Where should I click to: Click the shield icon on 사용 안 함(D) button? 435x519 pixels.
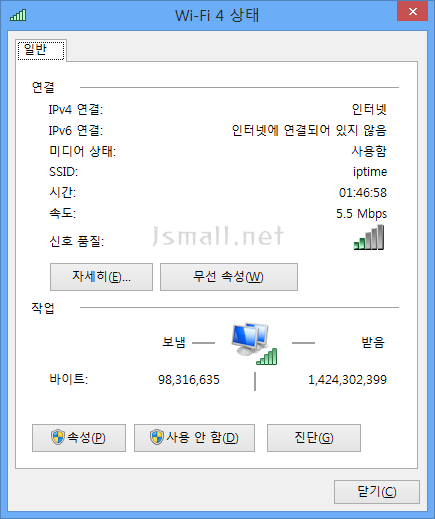click(x=157, y=437)
